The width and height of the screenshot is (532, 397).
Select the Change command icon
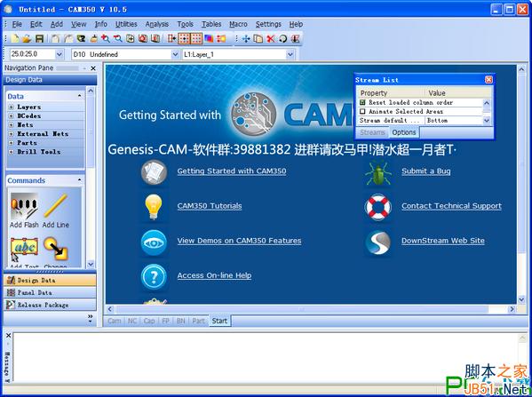[x=56, y=249]
